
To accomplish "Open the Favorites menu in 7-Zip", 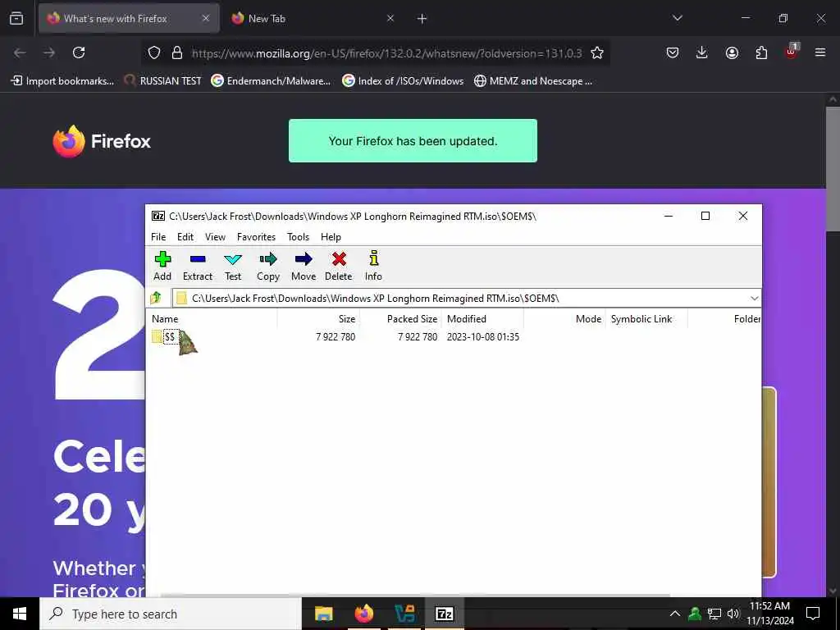I will (256, 237).
